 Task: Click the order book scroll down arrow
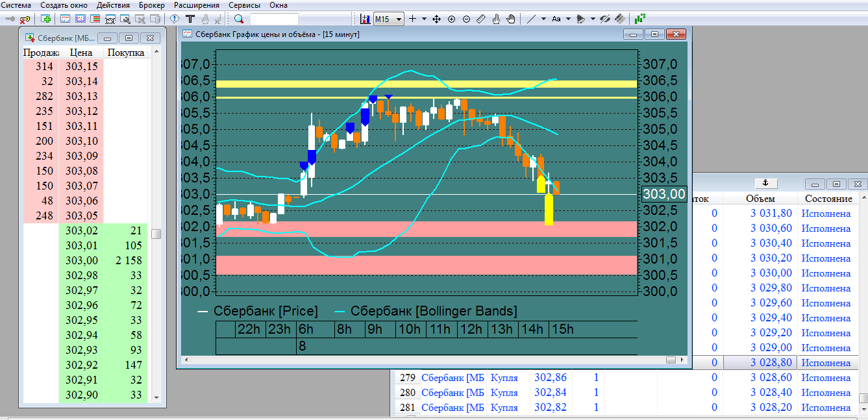[156, 397]
